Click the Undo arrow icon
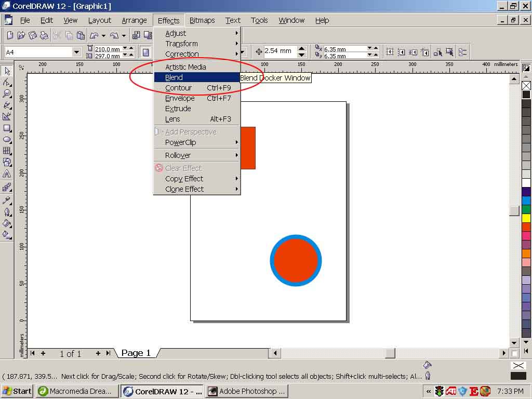The height and width of the screenshot is (399, 532). 94,35
